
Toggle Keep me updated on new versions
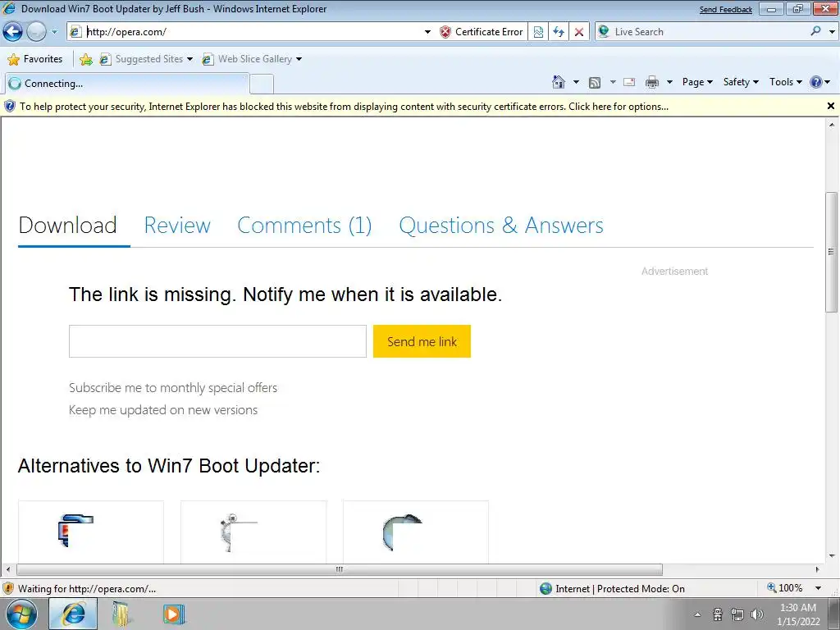tap(163, 410)
